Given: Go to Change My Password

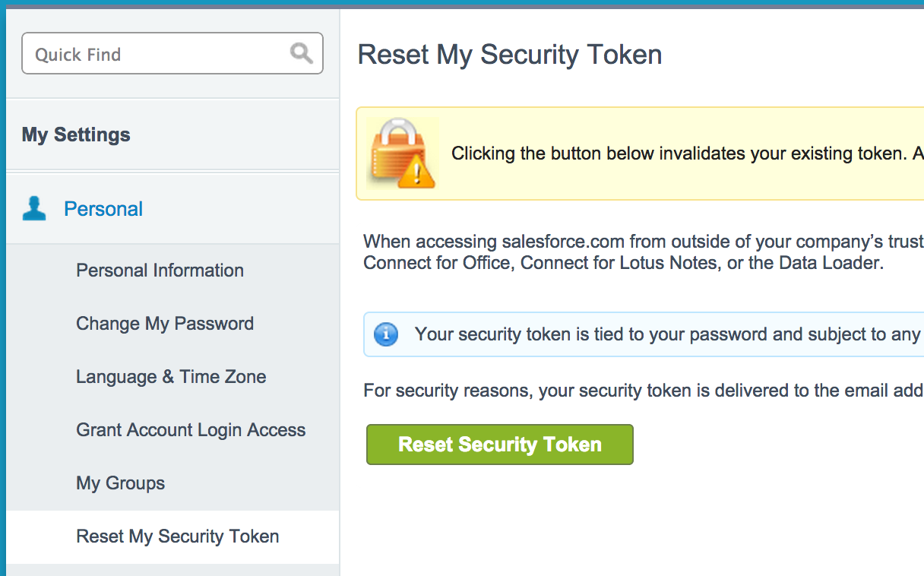Looking at the screenshot, I should (x=165, y=324).
